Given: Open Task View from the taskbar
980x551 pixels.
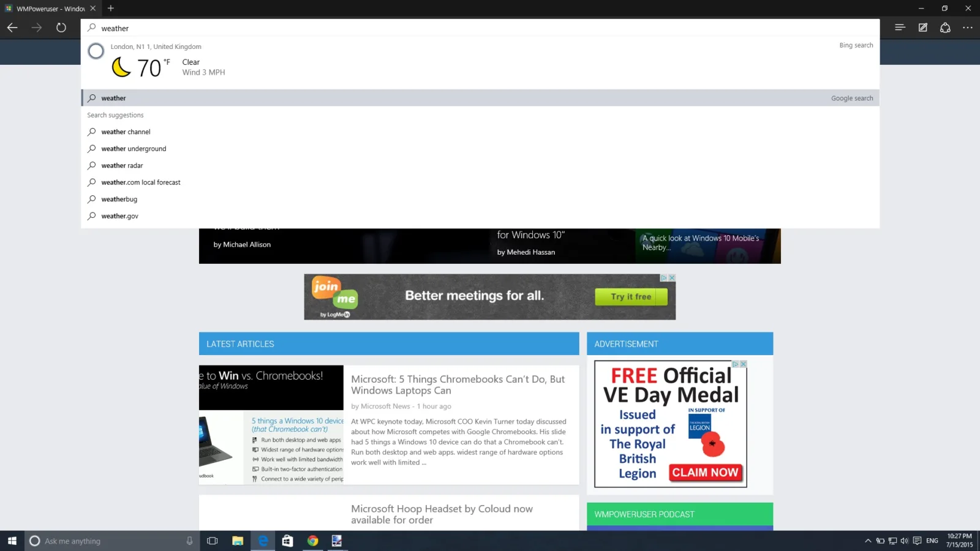Looking at the screenshot, I should click(x=213, y=541).
